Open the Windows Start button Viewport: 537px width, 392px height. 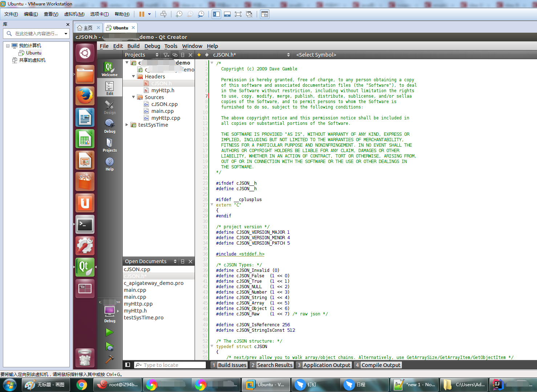10,385
